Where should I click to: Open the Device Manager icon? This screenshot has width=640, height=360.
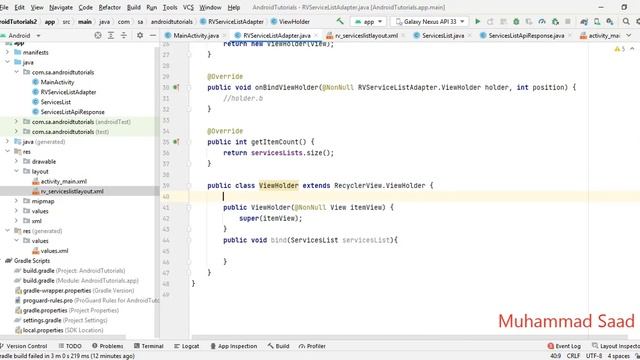coord(597,21)
